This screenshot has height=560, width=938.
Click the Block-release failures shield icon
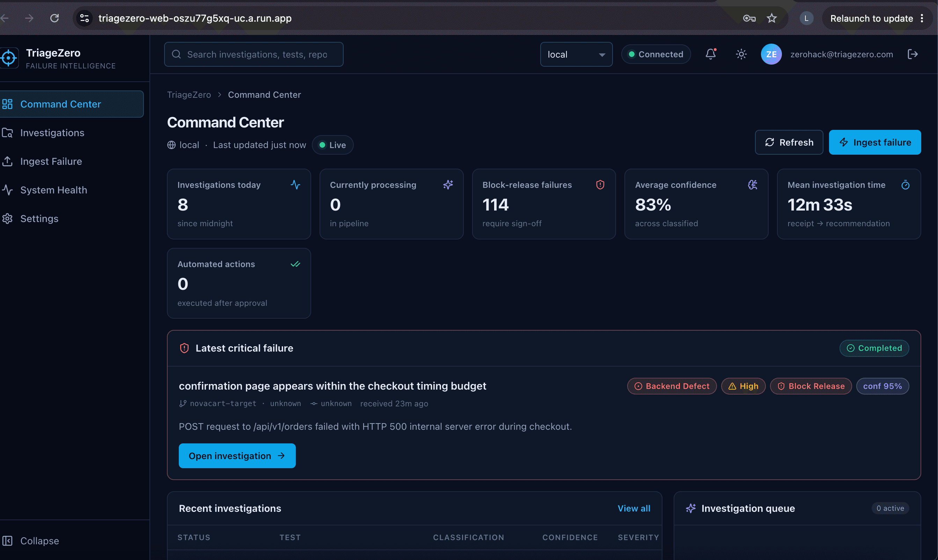pos(600,185)
